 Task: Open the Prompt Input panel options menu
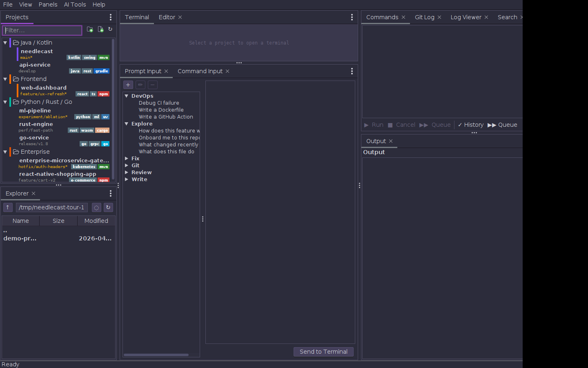352,71
